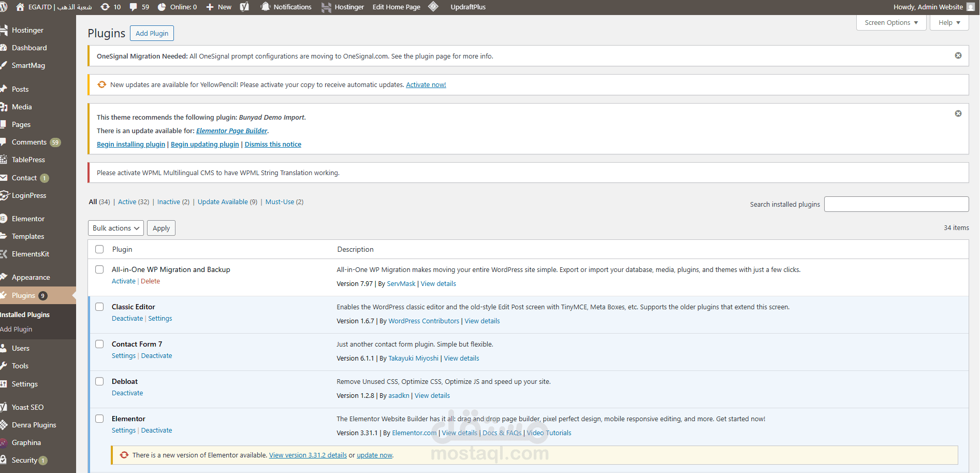Open Elementor Page Builder update link
980x473 pixels.
coord(232,131)
